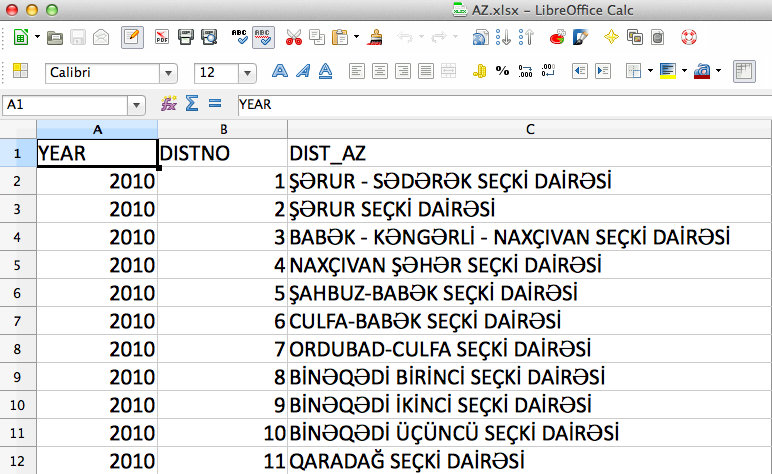
Task: Open LibreOffice Help lifebuoy icon
Action: pyautogui.click(x=689, y=38)
